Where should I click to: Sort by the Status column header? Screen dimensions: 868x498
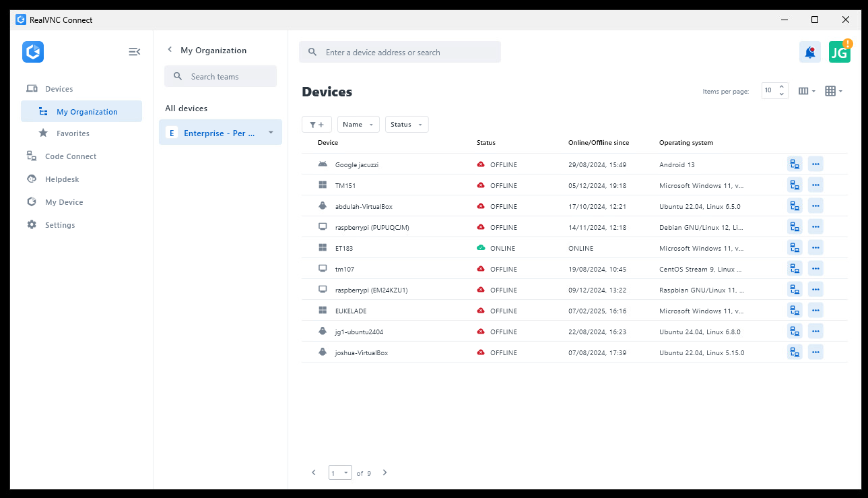coord(486,143)
